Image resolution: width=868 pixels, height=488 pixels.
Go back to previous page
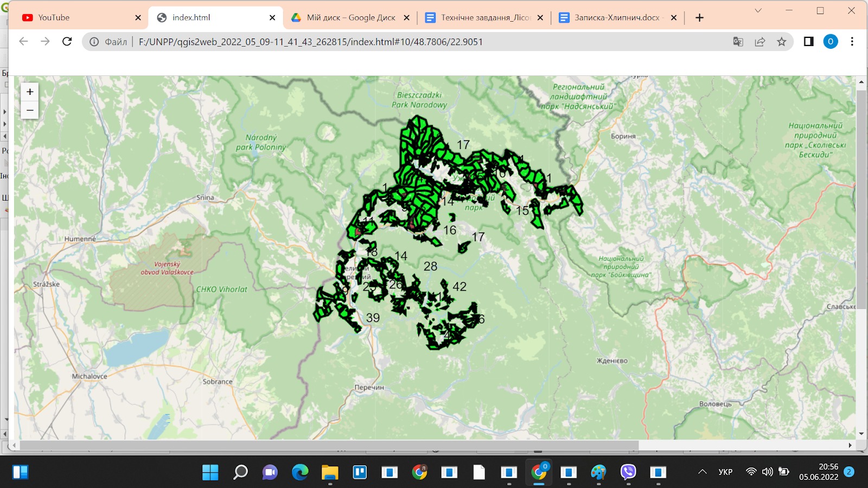click(x=23, y=42)
